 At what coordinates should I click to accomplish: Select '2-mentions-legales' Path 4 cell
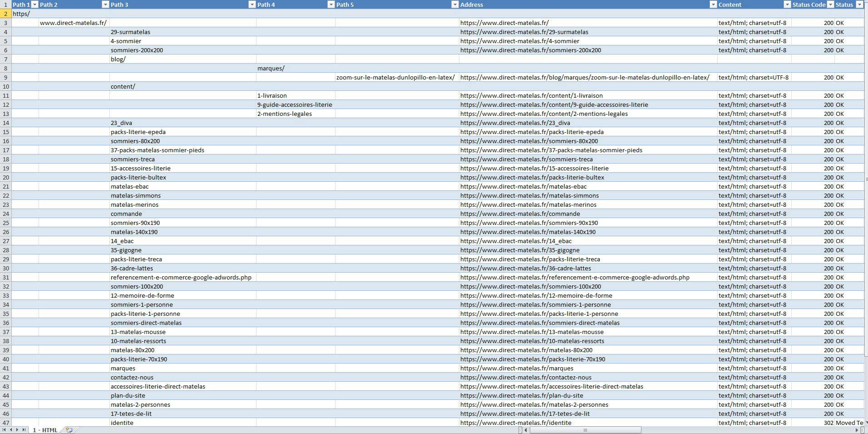click(x=296, y=114)
